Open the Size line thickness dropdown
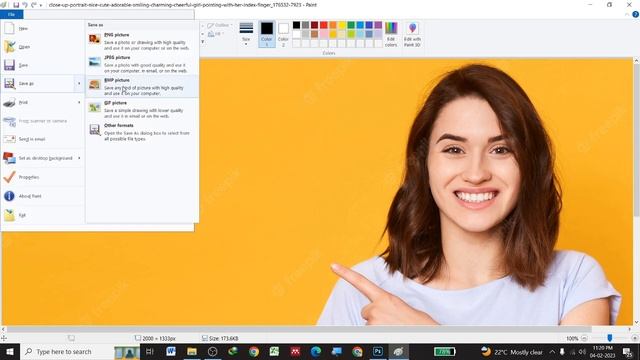640x360 pixels. click(246, 34)
